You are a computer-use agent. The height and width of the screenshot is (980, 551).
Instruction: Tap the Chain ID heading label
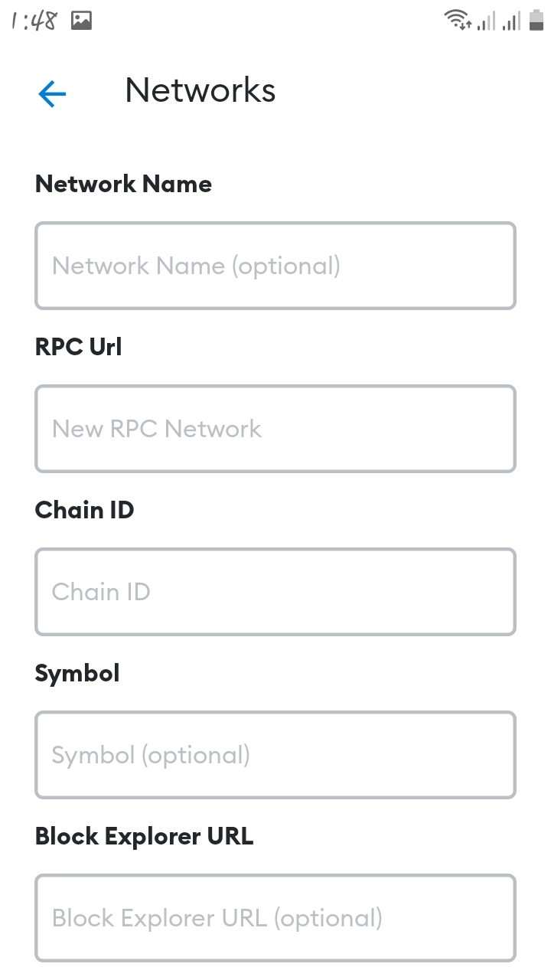84,510
